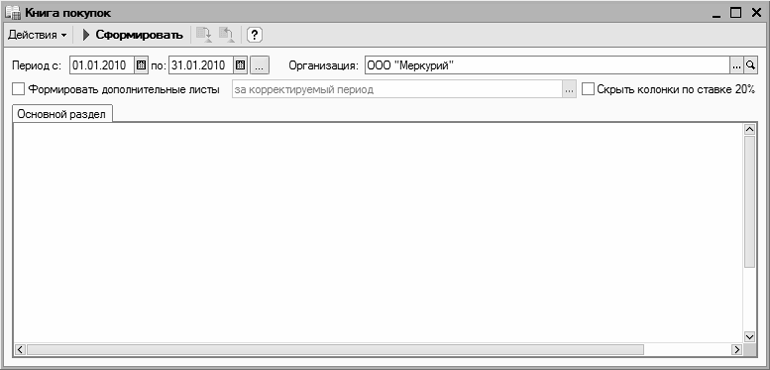Switch to the Основной раздел tab
This screenshot has width=770, height=370.
(x=62, y=114)
